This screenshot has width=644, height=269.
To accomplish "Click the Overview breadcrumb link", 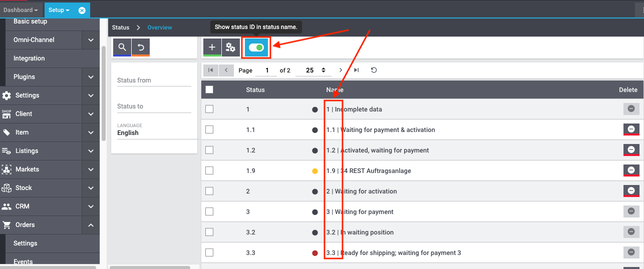I will 159,27.
